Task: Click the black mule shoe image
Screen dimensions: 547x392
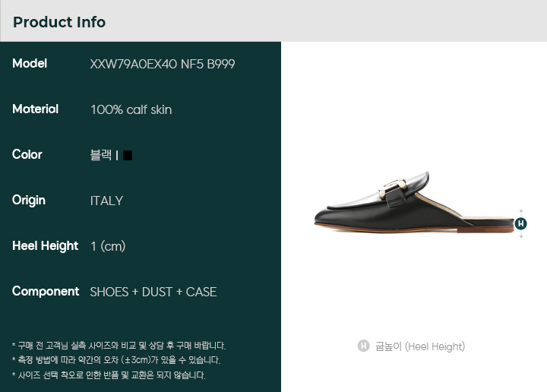Action: point(414,202)
